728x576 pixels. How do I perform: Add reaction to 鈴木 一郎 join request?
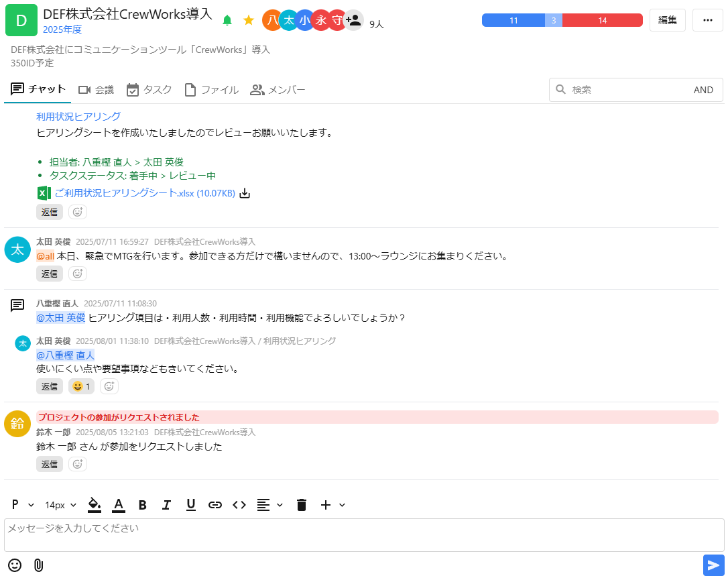click(x=78, y=464)
